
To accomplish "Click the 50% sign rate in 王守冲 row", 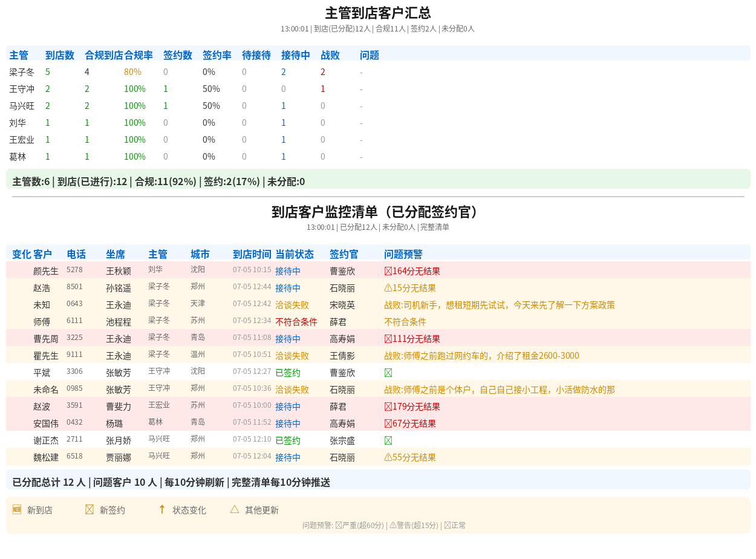I will [x=211, y=89].
